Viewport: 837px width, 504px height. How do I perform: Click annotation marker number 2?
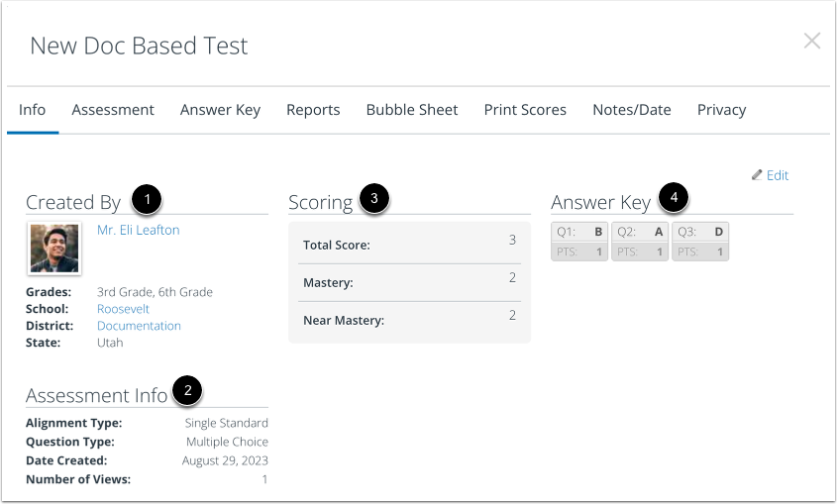click(x=187, y=391)
